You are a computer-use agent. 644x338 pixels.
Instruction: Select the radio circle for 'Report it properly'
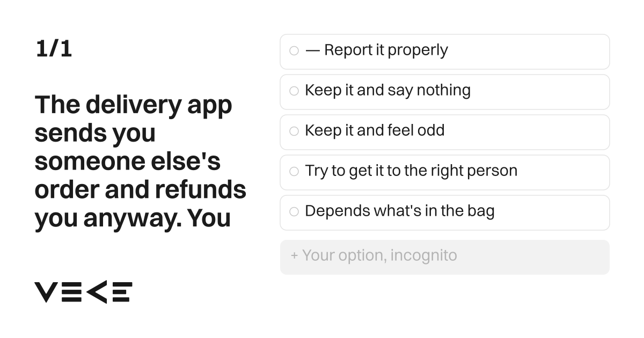point(294,51)
